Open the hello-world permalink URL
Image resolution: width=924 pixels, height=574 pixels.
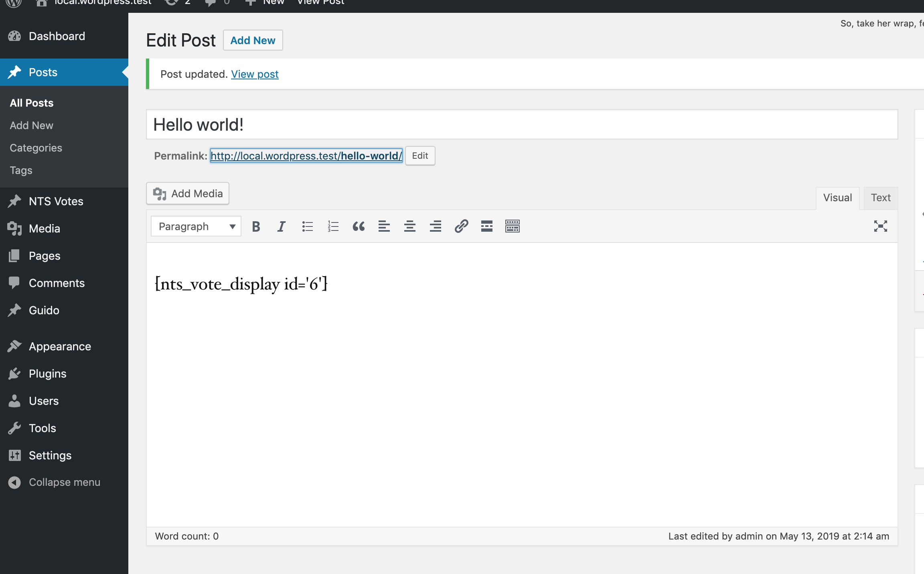306,156
